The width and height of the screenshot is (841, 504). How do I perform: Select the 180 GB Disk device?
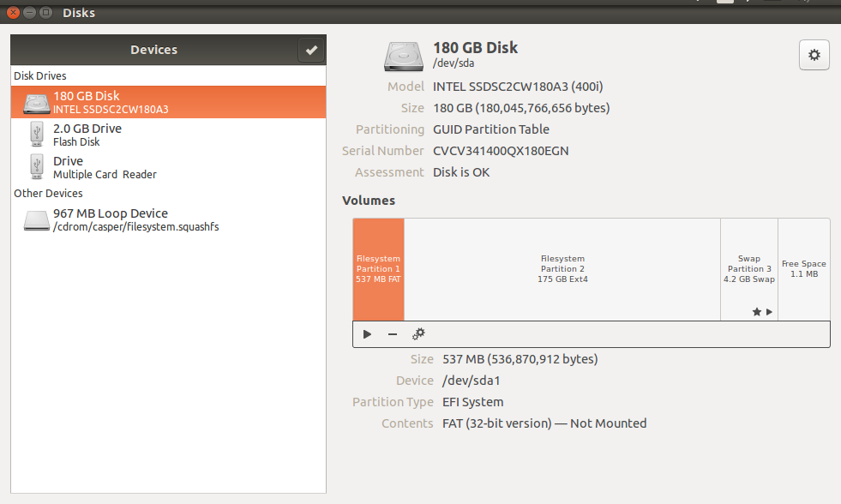point(168,102)
